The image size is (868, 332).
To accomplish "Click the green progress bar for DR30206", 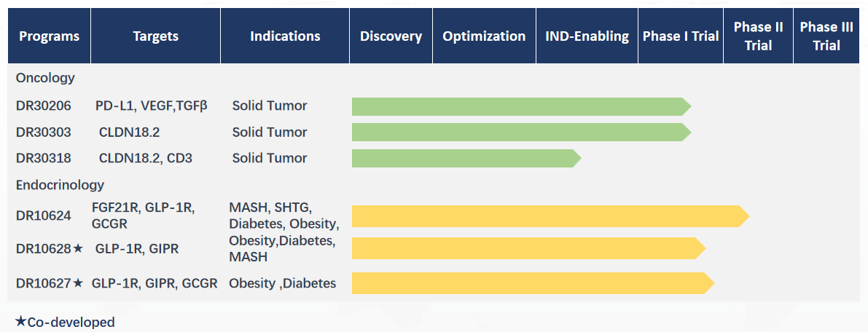I will pyautogui.click(x=522, y=106).
